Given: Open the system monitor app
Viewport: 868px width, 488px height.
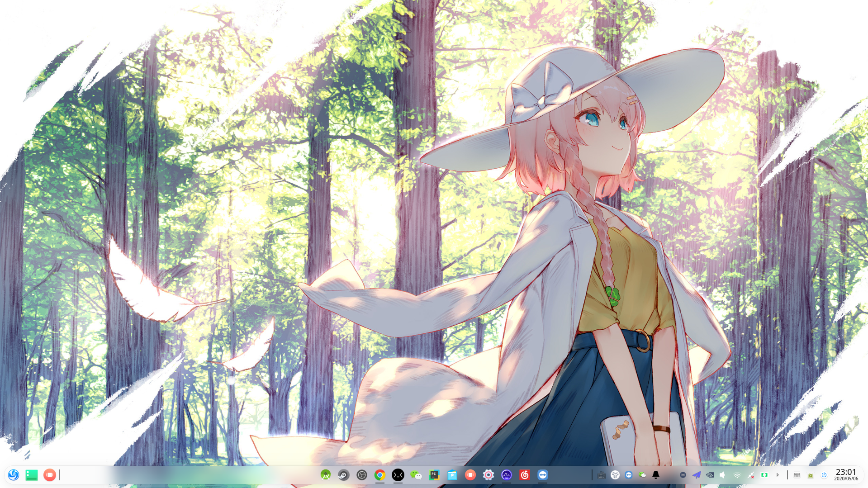Looking at the screenshot, I should click(507, 475).
